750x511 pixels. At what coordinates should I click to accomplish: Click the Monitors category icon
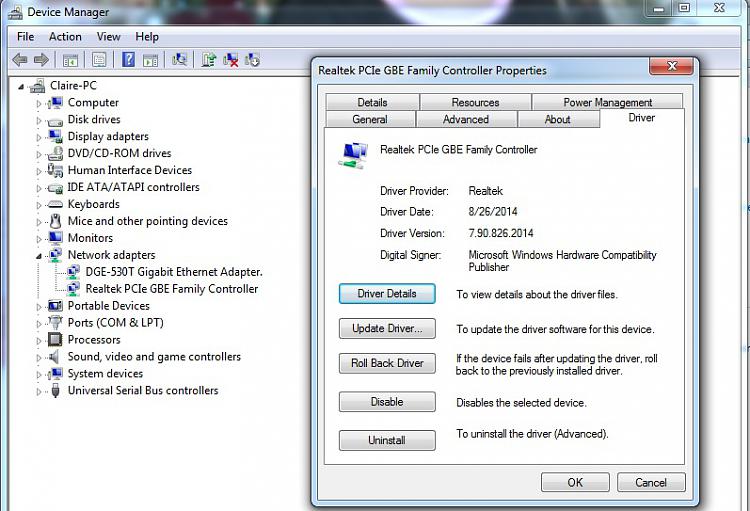click(x=55, y=238)
